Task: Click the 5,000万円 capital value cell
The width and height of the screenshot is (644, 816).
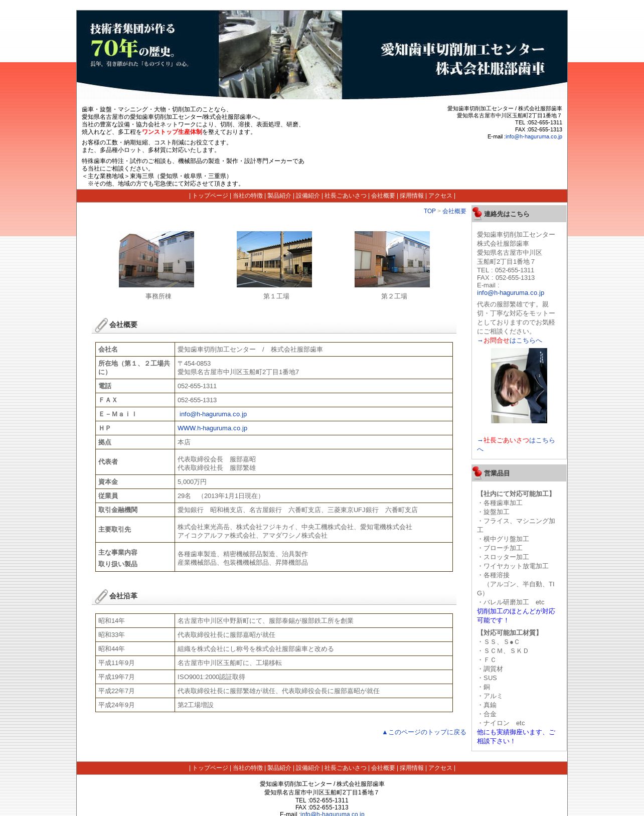Action: (313, 482)
